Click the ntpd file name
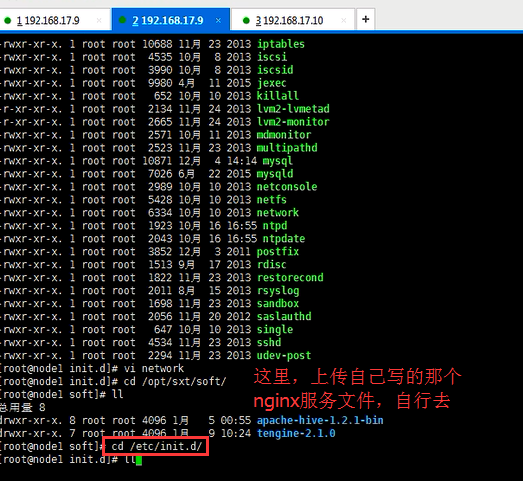This screenshot has height=481, width=523. click(x=275, y=226)
